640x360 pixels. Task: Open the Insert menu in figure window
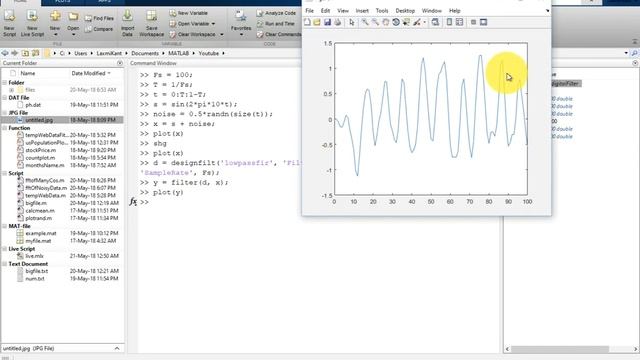(362, 11)
